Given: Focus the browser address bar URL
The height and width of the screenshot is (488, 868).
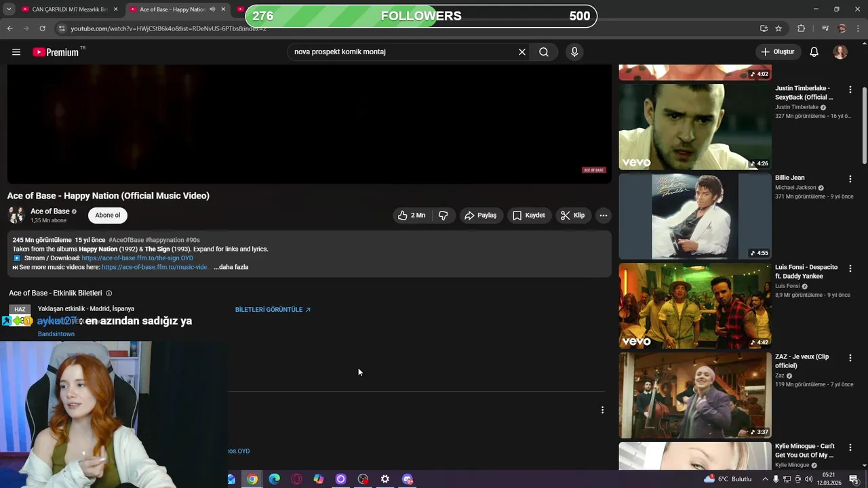Looking at the screenshot, I should point(168,28).
